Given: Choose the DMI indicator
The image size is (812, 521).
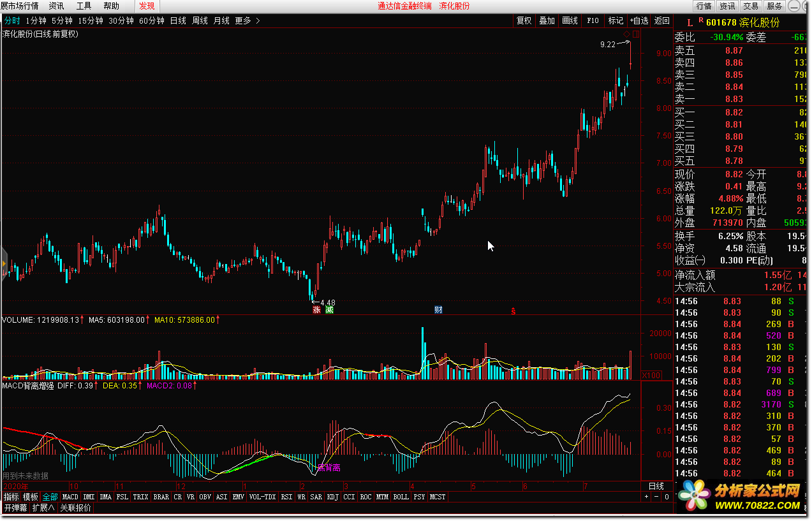Looking at the screenshot, I should (x=89, y=497).
